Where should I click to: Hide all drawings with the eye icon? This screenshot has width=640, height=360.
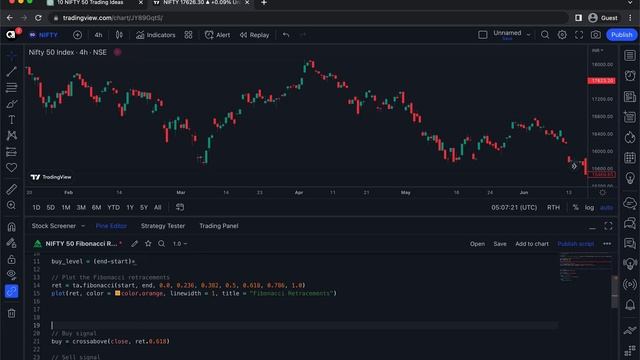(x=11, y=274)
